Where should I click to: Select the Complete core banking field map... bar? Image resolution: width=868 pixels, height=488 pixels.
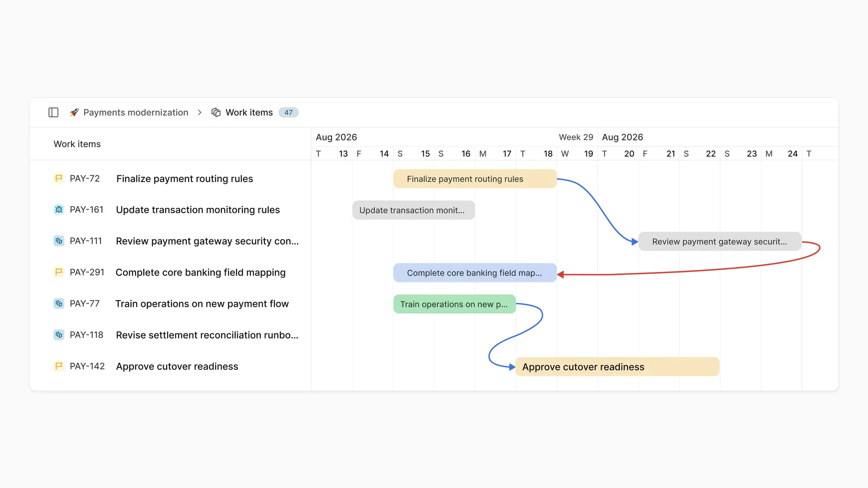(x=475, y=273)
